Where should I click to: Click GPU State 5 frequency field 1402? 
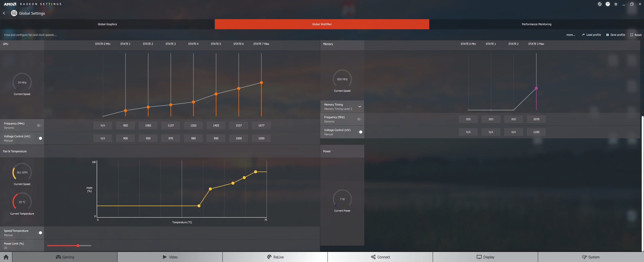coord(216,125)
